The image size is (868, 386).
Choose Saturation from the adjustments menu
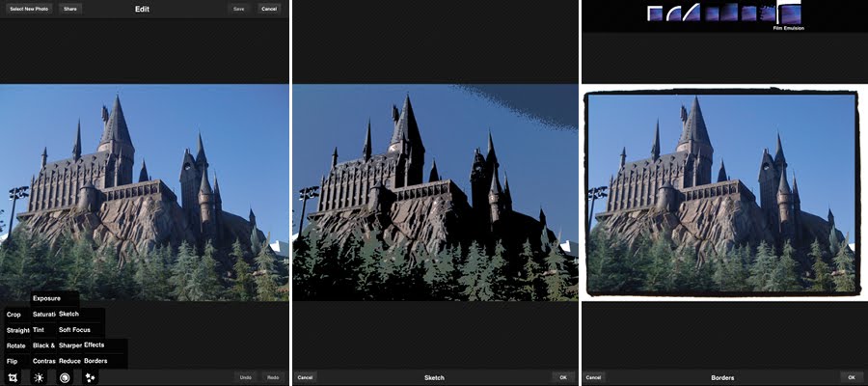coord(43,314)
